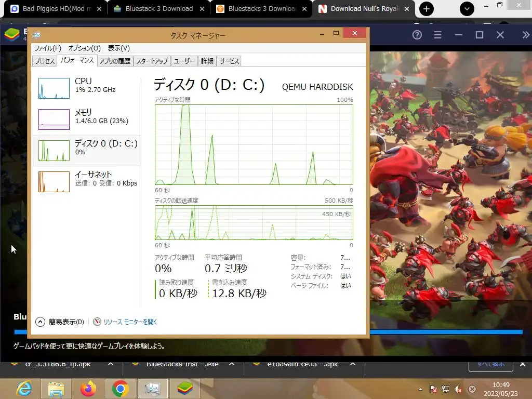Image resolution: width=532 pixels, height=399 pixels.
Task: Switch to the サービス tab
Action: [x=229, y=61]
